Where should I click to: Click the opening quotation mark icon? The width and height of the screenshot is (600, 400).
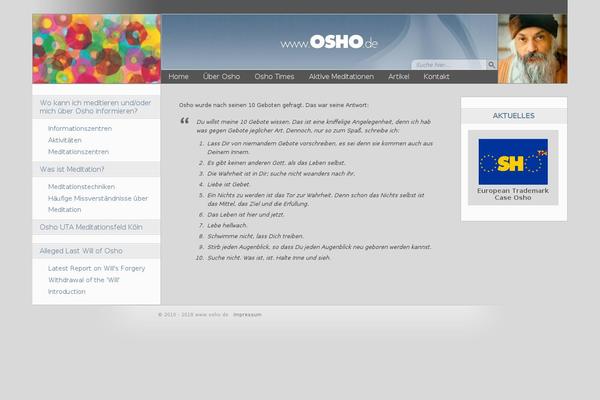(185, 121)
